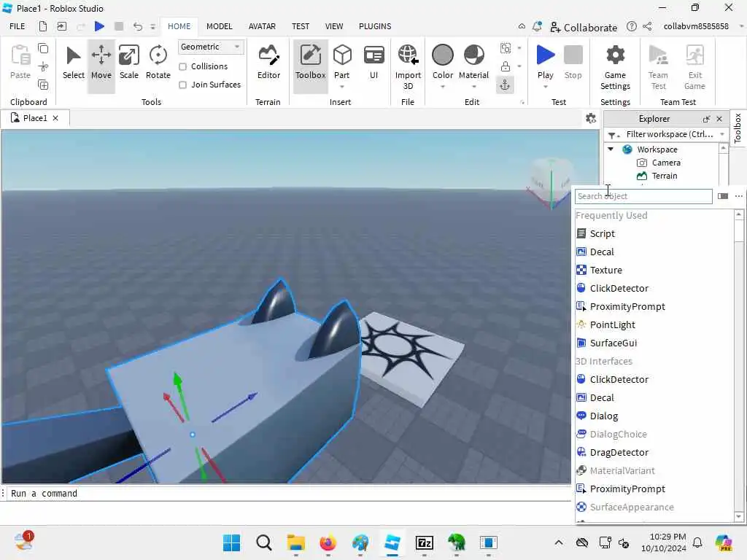Click the Lock tool icon
This screenshot has height=560, width=747.
(506, 66)
